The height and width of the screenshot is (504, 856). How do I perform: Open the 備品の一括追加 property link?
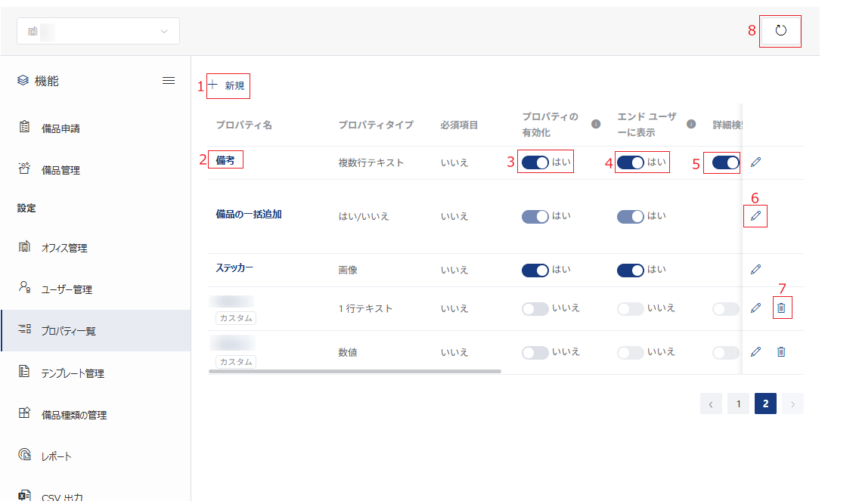click(x=248, y=215)
